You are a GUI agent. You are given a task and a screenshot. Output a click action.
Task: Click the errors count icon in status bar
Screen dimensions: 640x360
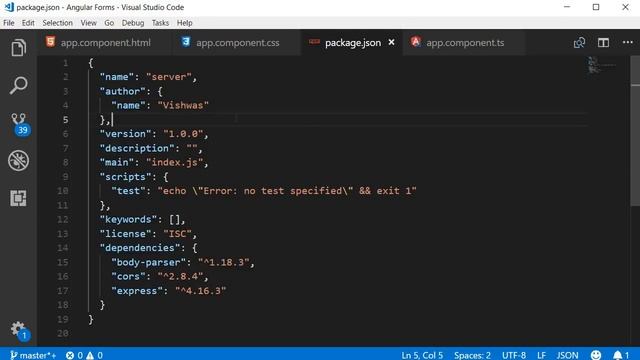[70, 355]
